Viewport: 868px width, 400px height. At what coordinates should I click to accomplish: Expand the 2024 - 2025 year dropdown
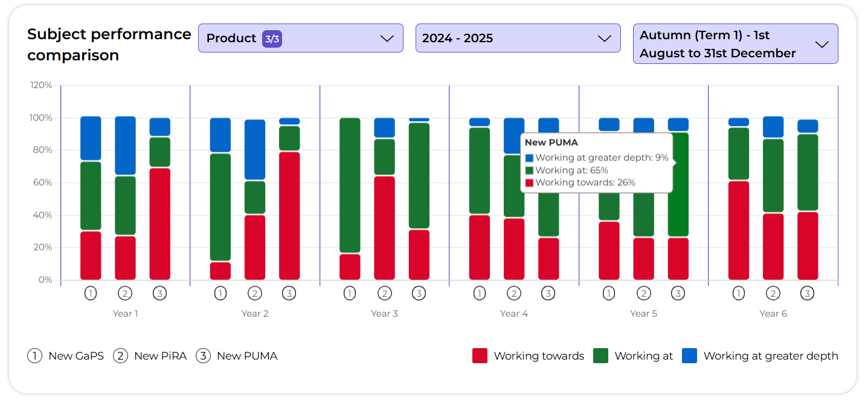click(x=518, y=38)
